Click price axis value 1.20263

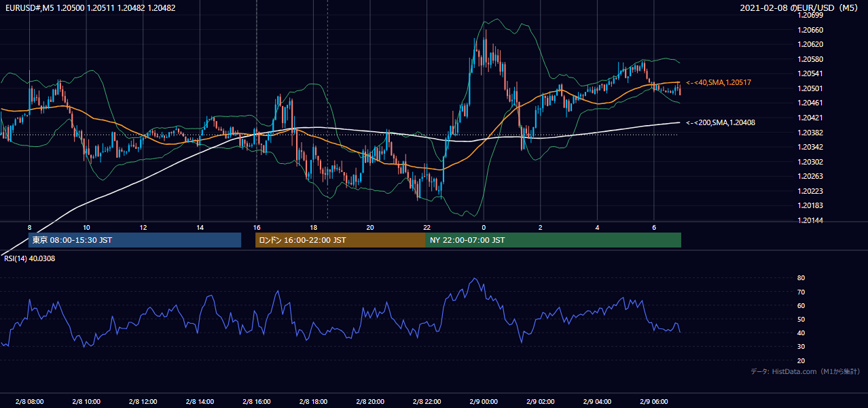pyautogui.click(x=810, y=176)
